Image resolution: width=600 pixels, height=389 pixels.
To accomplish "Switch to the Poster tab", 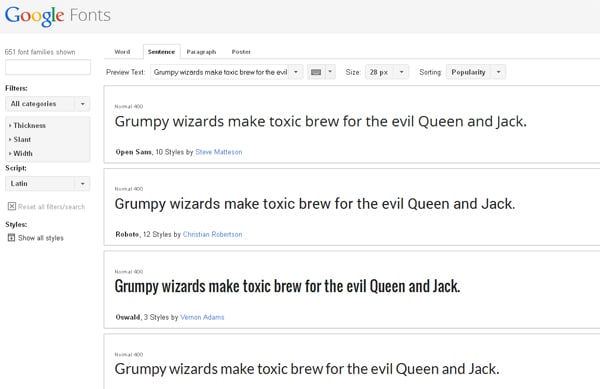I will pyautogui.click(x=241, y=52).
